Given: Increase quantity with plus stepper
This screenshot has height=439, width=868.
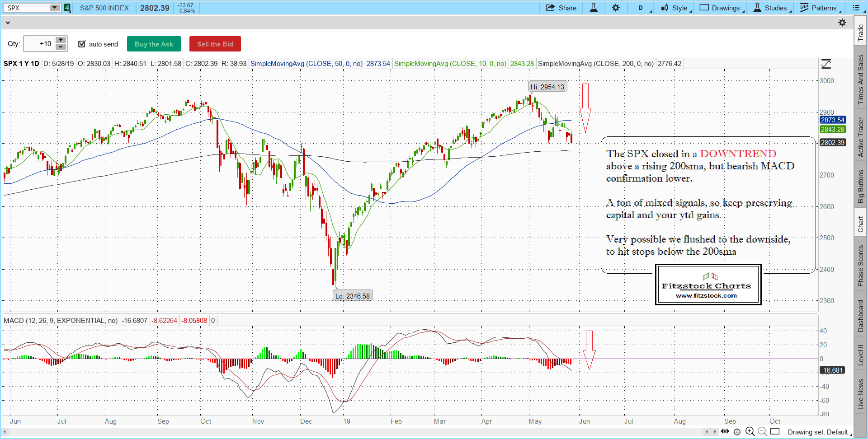Looking at the screenshot, I should (x=61, y=40).
